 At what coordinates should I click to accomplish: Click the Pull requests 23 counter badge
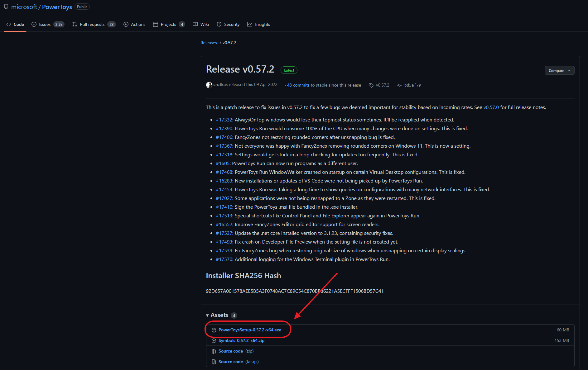[112, 24]
